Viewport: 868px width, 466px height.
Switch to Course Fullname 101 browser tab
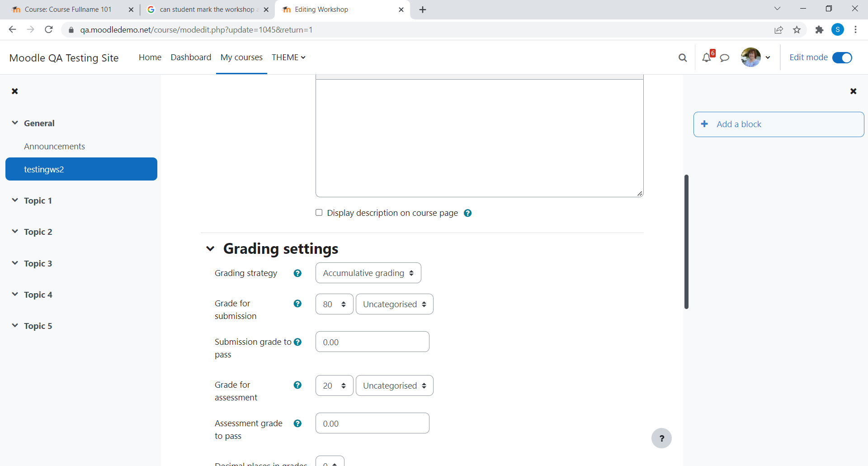[x=68, y=10]
